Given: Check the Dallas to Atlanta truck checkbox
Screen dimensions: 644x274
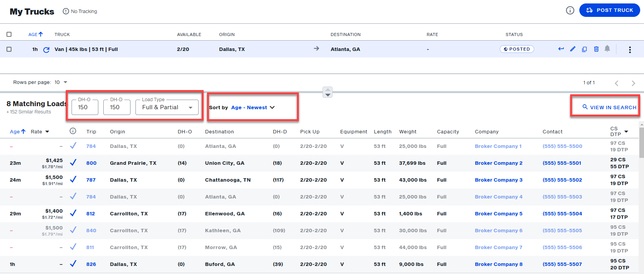Looking at the screenshot, I should click(x=9, y=49).
